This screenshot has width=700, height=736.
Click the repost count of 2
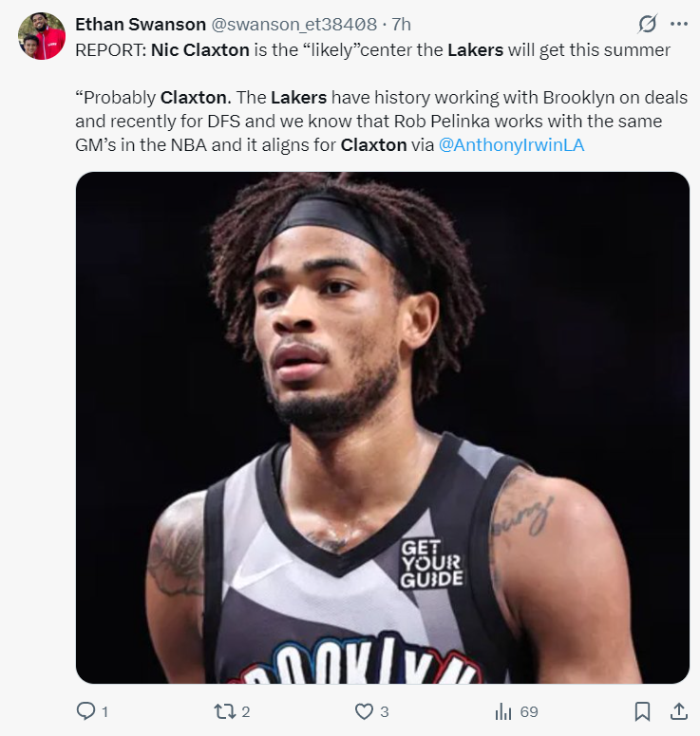(245, 711)
